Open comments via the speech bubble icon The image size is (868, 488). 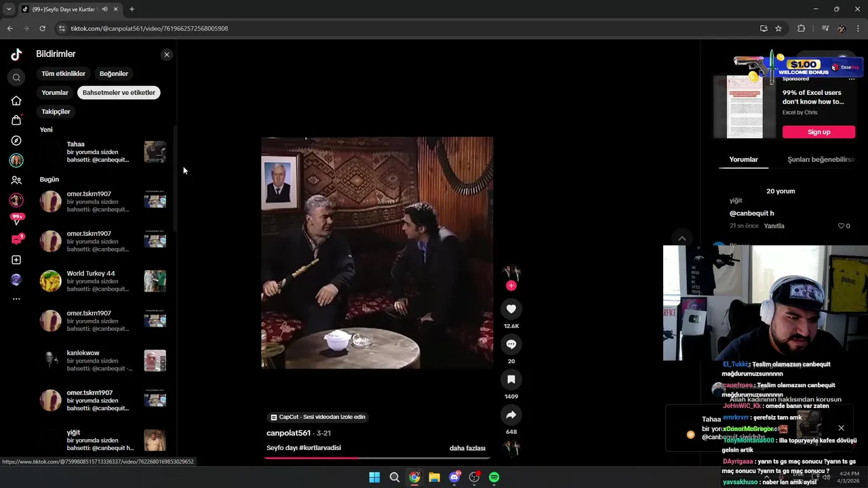coord(511,344)
